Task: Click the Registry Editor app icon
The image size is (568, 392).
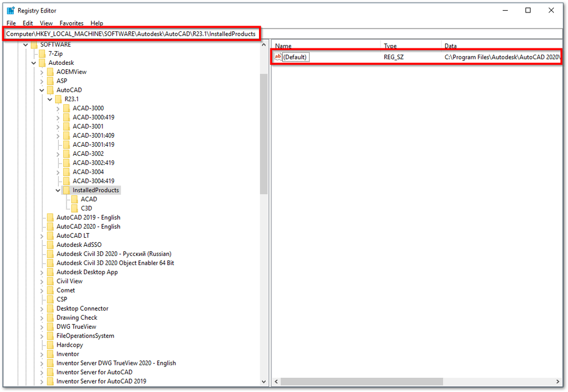Action: pos(10,10)
